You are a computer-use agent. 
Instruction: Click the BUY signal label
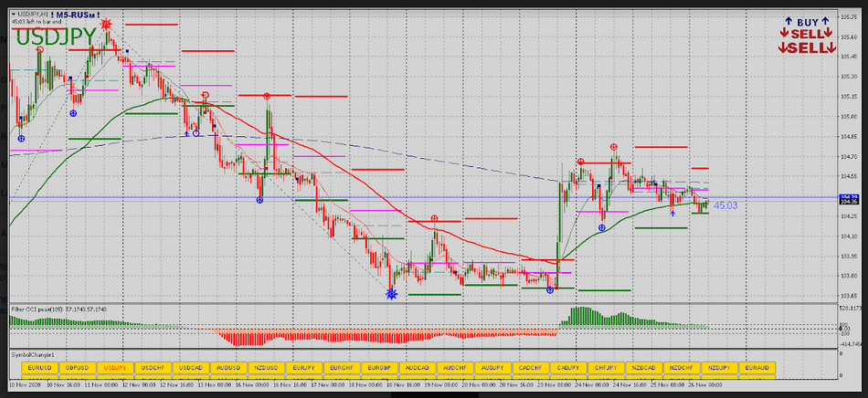[807, 22]
